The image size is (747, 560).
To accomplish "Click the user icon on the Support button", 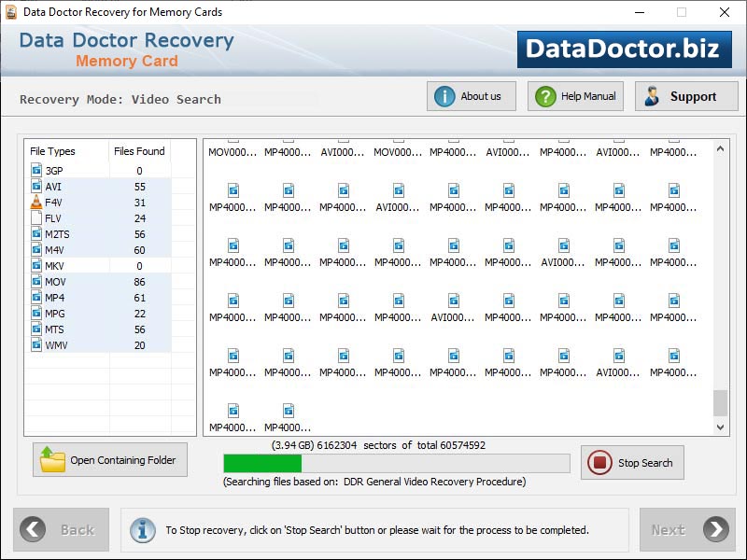I will [x=652, y=95].
